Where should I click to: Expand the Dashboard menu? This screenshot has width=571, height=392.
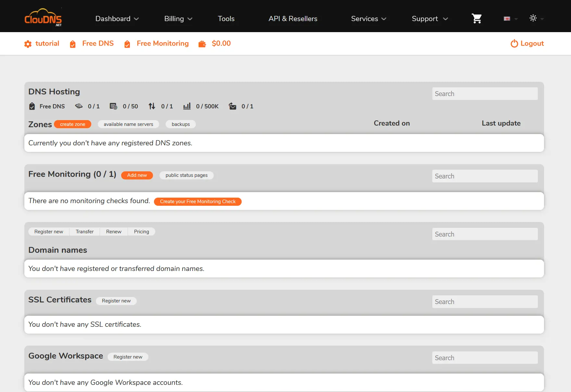117,19
